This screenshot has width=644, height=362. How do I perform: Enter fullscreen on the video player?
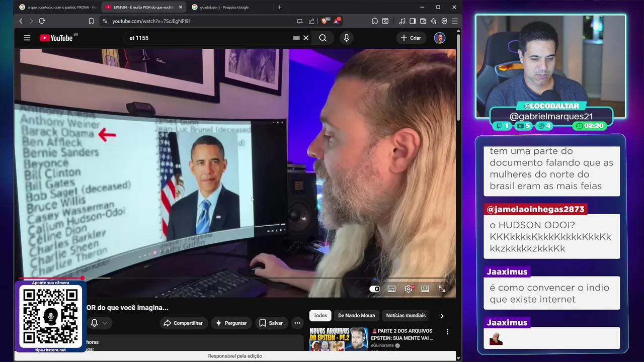click(x=442, y=289)
